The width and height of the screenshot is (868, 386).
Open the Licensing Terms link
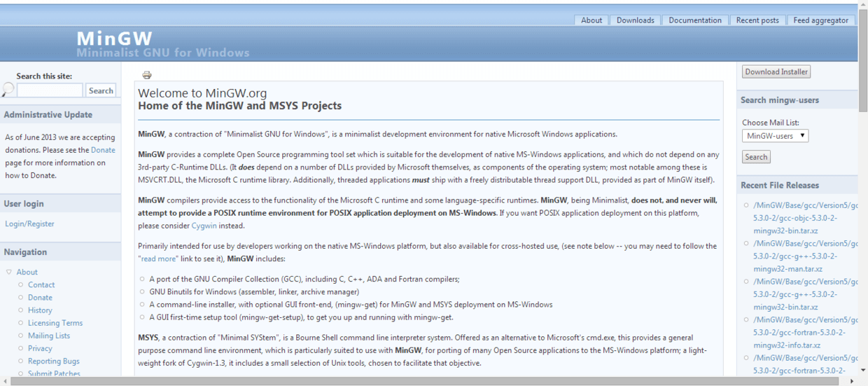click(x=55, y=323)
